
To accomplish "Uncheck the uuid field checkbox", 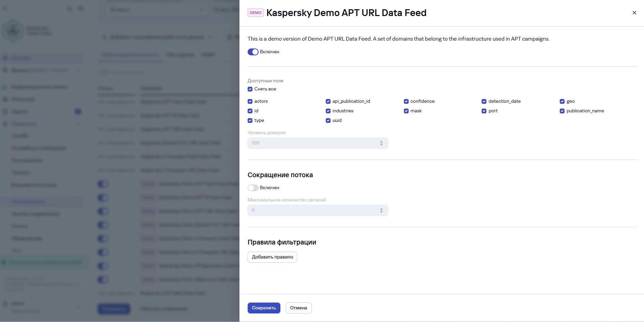I will pos(328,121).
